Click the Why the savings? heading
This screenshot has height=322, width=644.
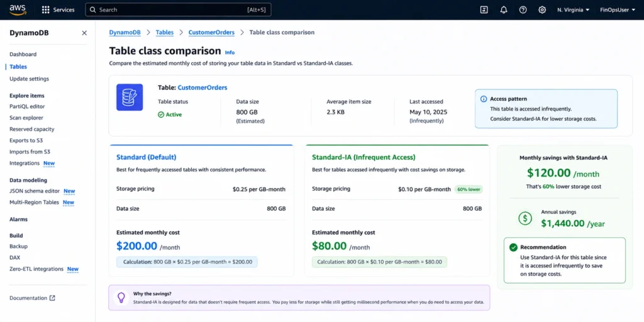152,294
